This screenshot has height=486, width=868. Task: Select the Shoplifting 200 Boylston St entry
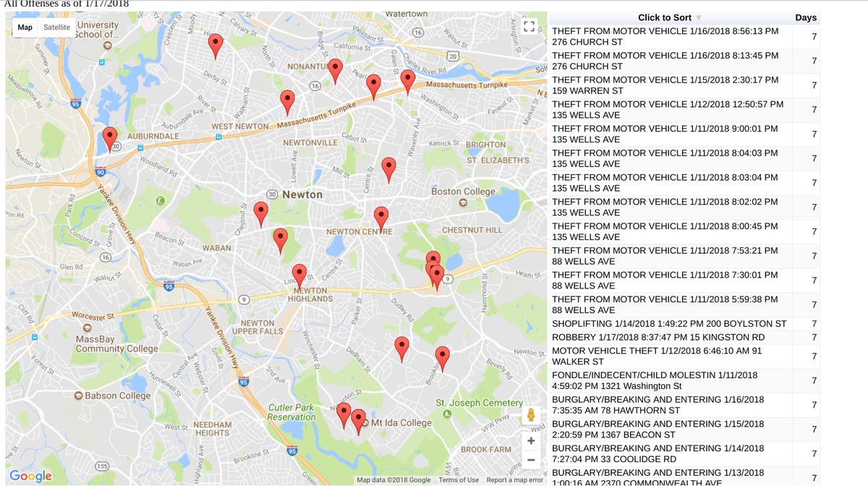[668, 323]
